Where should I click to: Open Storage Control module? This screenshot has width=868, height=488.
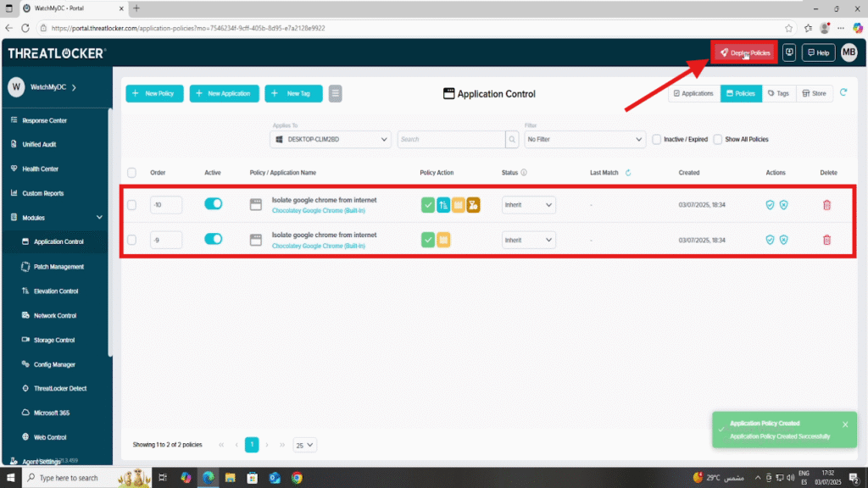(53, 341)
